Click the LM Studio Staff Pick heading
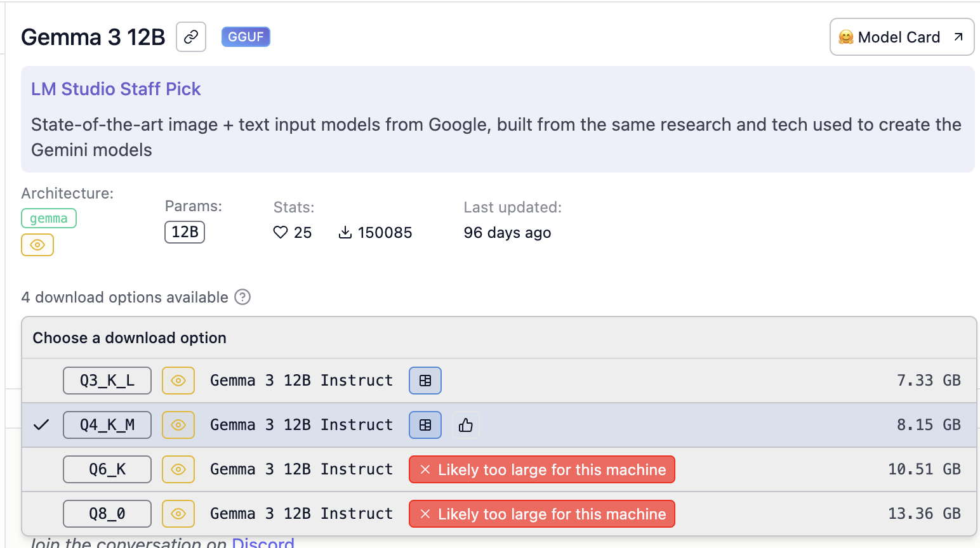The width and height of the screenshot is (980, 548). coord(116,89)
